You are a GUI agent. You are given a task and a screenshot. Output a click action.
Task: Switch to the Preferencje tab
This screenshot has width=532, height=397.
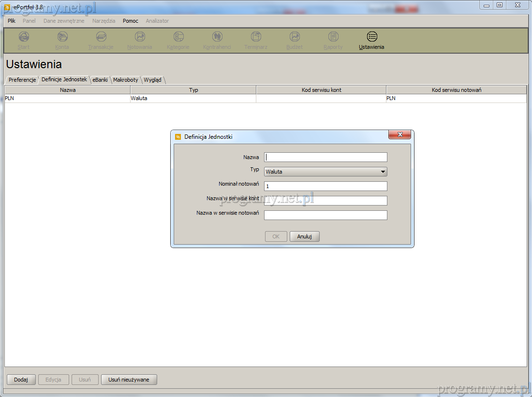(22, 80)
